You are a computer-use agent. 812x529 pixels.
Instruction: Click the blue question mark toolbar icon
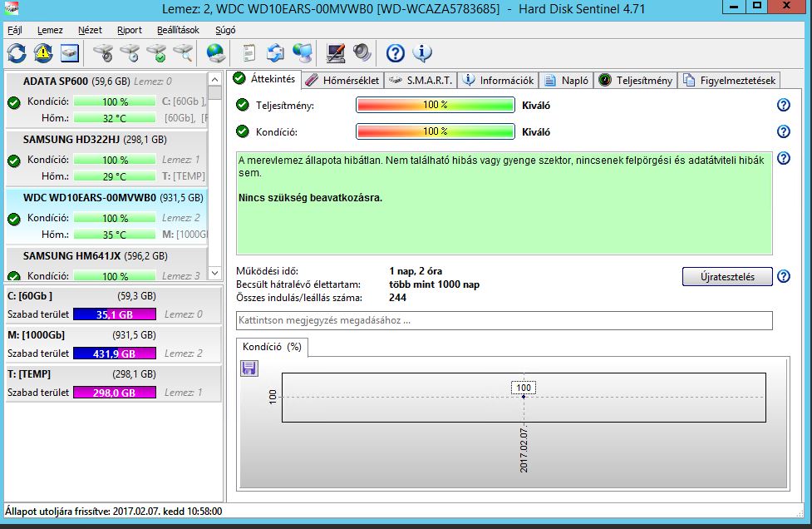pyautogui.click(x=395, y=53)
